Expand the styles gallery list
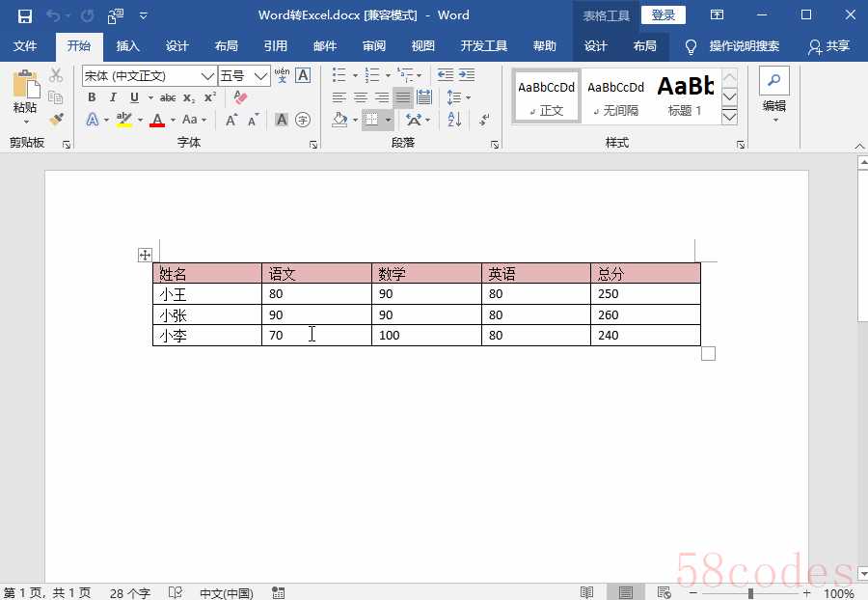The width and height of the screenshot is (868, 600). [x=730, y=117]
